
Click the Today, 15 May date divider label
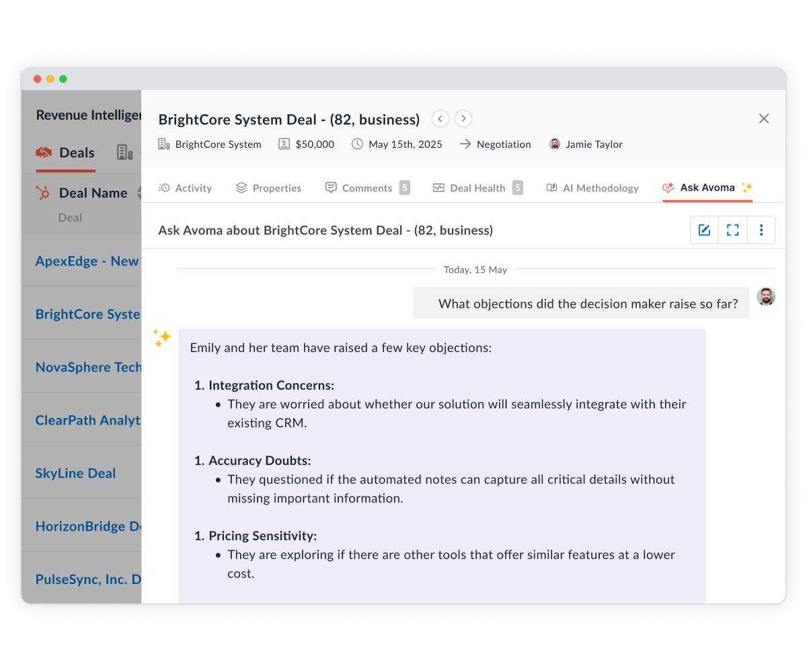(475, 269)
